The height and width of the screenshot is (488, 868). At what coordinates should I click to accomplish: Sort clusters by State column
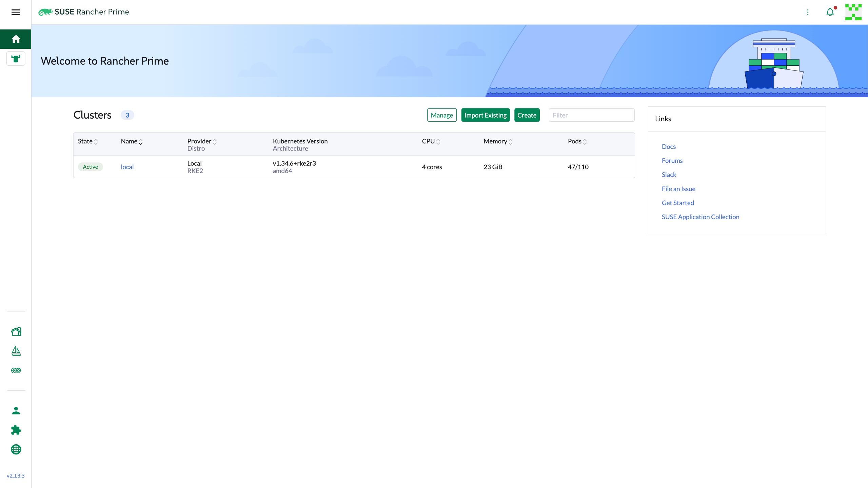click(x=88, y=141)
